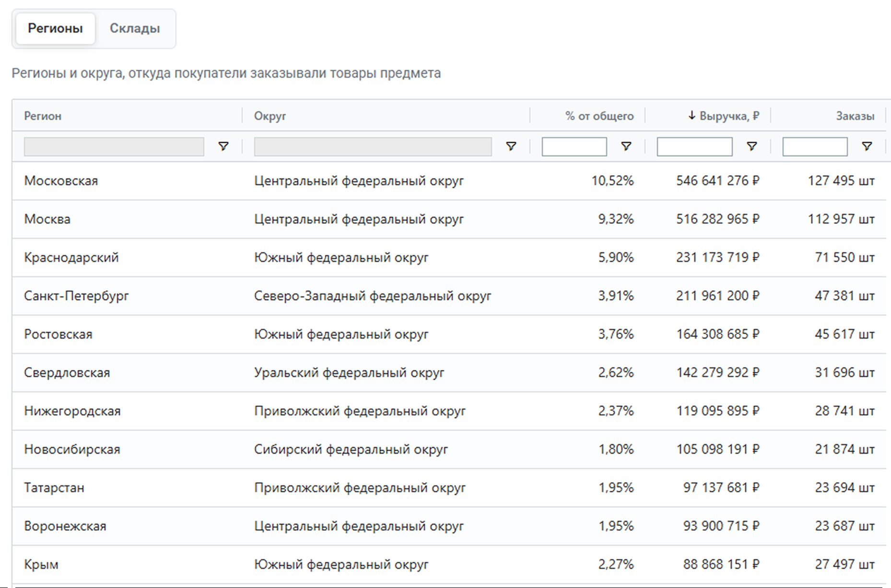Screen dimensions: 891x588
Task: Switch to the Склады tab
Action: [135, 28]
